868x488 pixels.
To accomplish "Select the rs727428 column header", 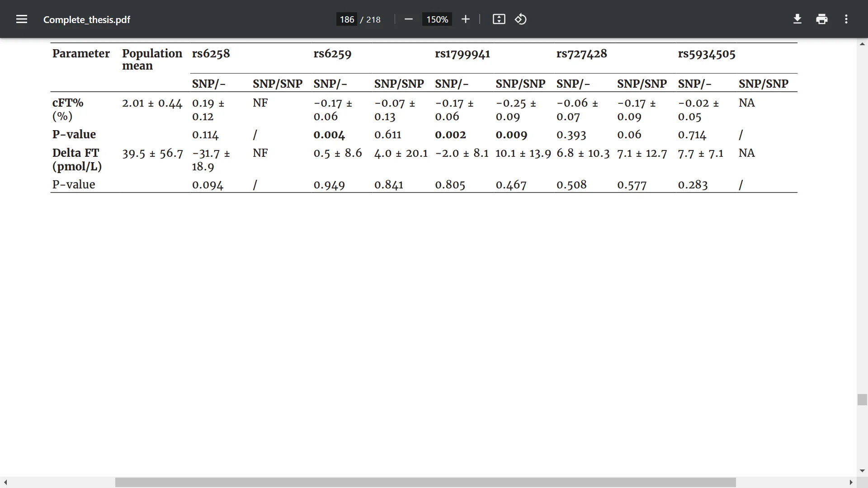I will pos(581,53).
